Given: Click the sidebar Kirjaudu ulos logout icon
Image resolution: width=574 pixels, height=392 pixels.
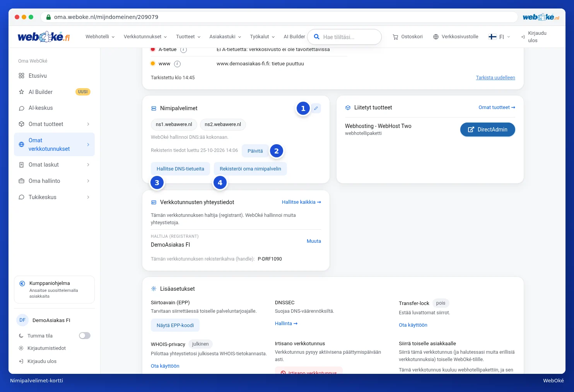Looking at the screenshot, I should (21, 361).
